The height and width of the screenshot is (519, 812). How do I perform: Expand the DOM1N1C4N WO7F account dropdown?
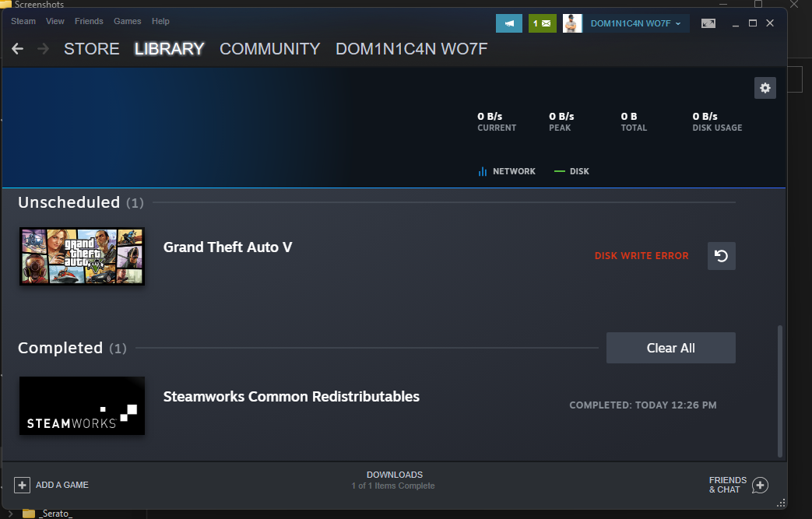click(636, 23)
